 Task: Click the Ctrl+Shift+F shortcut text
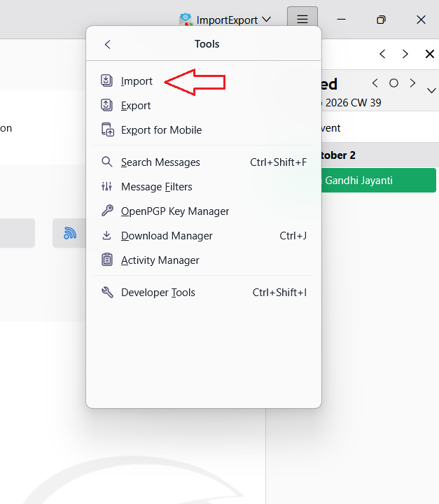coord(278,162)
